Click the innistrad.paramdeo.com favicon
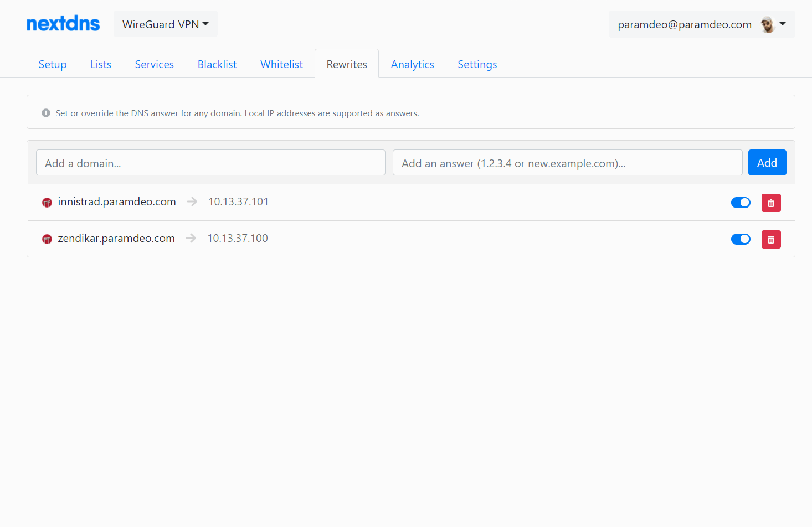The height and width of the screenshot is (527, 812). [x=47, y=203]
